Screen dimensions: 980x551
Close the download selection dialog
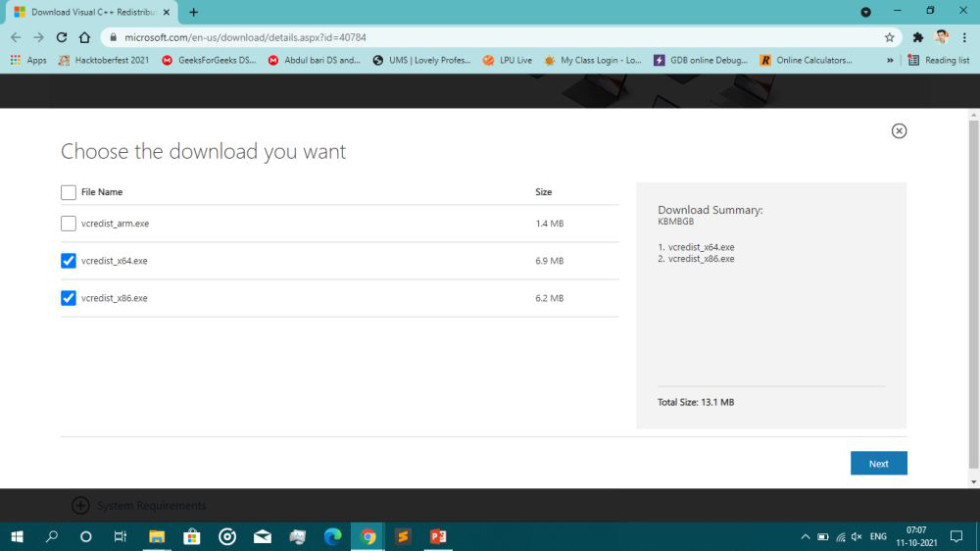point(899,130)
